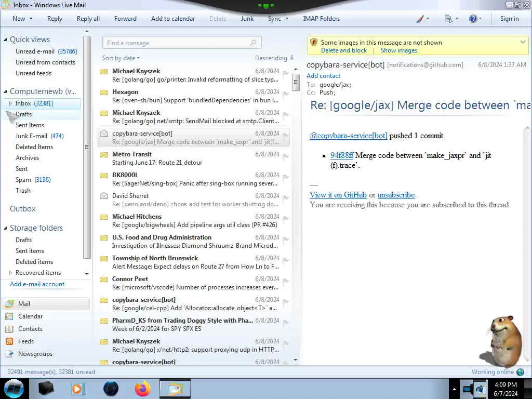Screen dimensions: 532x399
Task: Open Windows Start orb
Action: coord(14,389)
